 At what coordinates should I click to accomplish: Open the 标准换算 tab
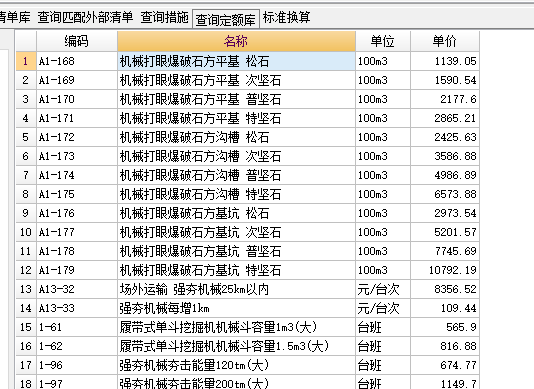(286, 17)
